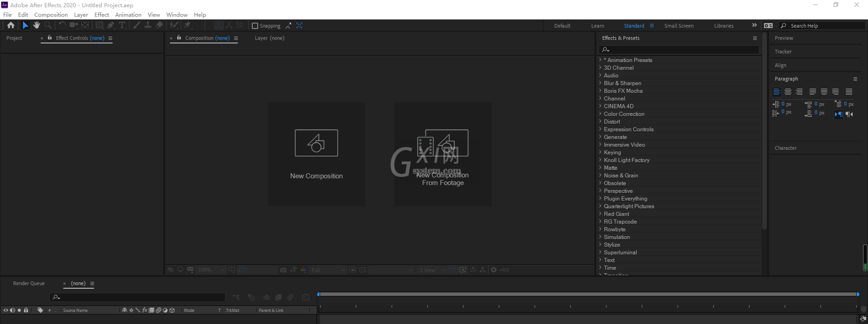Click the New Composition button

tap(316, 154)
